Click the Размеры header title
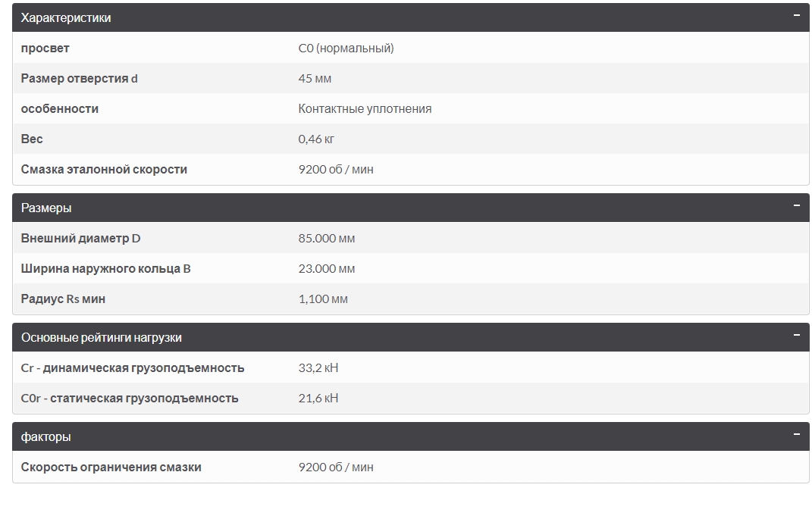The height and width of the screenshot is (519, 812). (x=46, y=208)
